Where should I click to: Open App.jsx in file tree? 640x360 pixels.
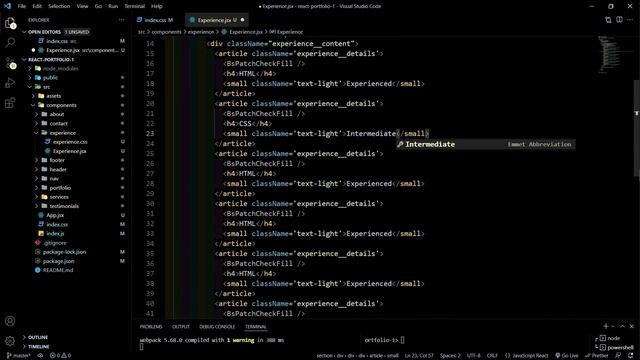[x=55, y=215]
